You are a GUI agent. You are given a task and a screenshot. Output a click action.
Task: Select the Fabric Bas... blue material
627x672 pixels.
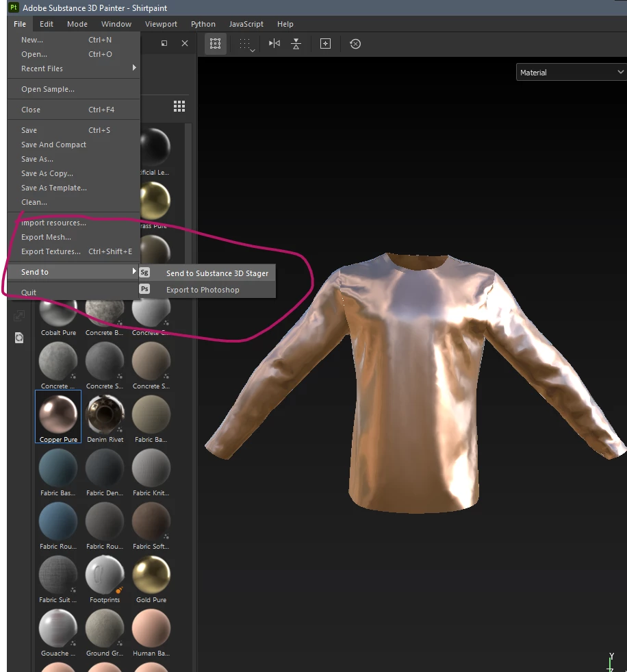coord(58,471)
